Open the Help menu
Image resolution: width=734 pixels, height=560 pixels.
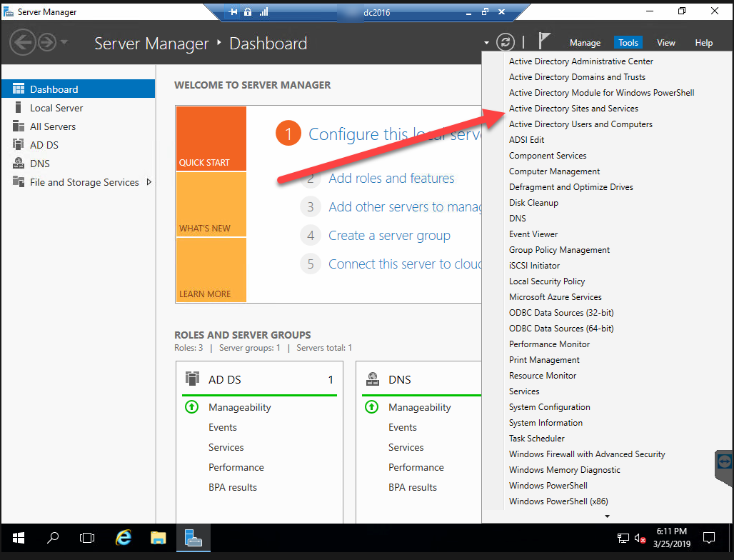(x=703, y=43)
